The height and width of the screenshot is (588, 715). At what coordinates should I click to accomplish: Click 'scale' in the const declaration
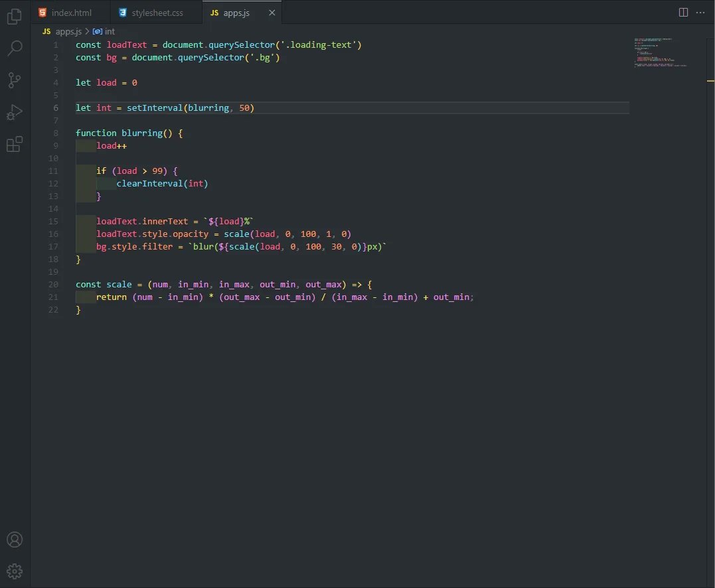[x=119, y=285]
